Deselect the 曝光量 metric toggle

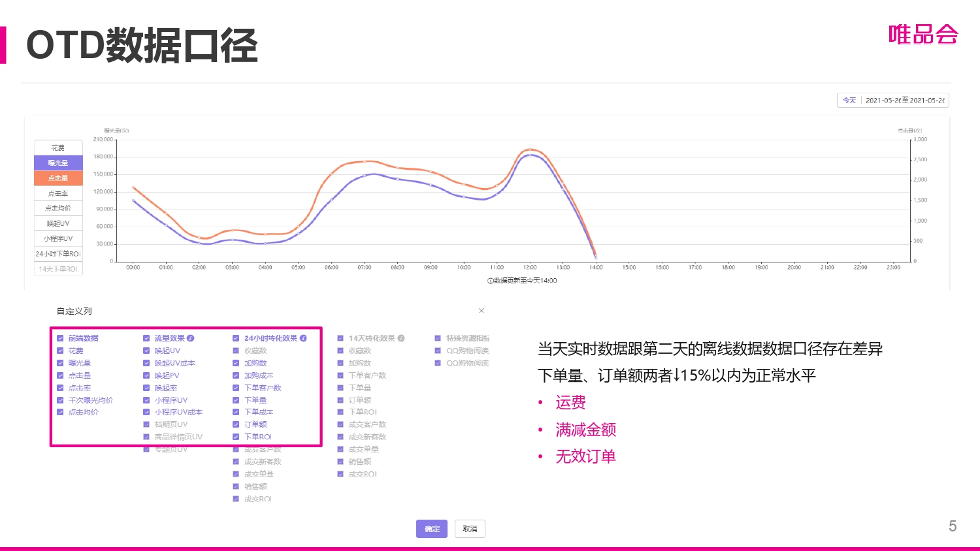(58, 162)
